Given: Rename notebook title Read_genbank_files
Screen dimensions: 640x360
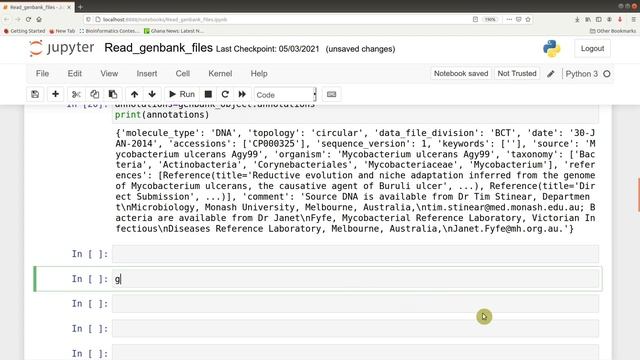Looking at the screenshot, I should click(x=158, y=48).
